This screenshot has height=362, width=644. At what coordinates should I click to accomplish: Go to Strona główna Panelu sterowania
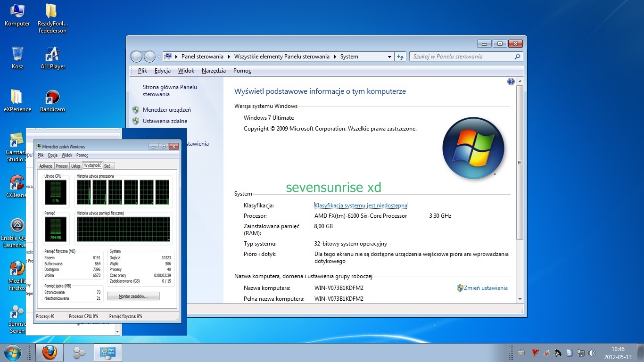(170, 90)
